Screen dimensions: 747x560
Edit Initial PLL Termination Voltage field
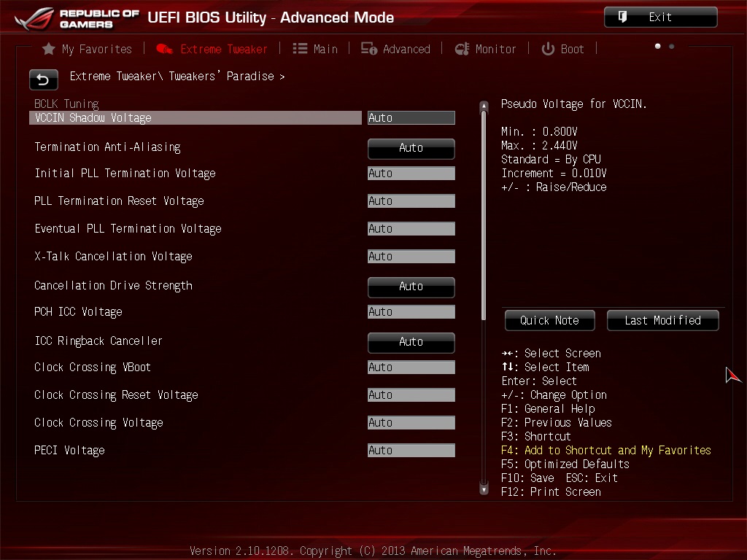(411, 174)
